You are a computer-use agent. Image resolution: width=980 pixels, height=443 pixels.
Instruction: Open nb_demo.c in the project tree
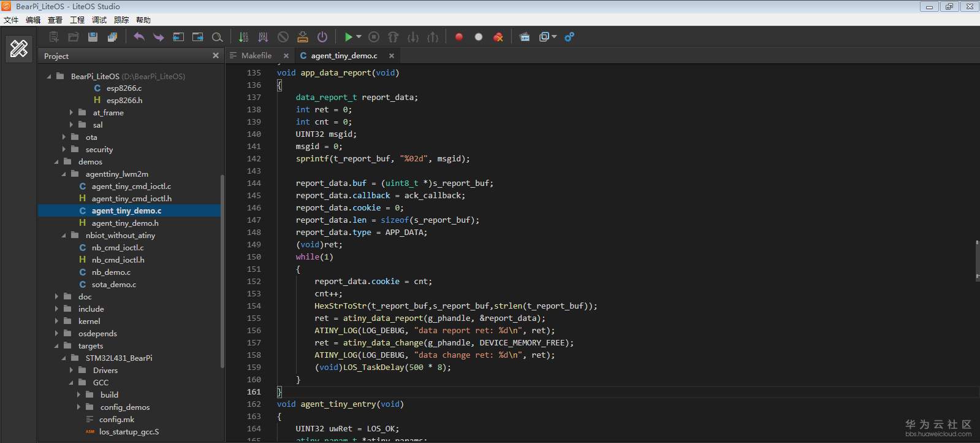coord(111,272)
